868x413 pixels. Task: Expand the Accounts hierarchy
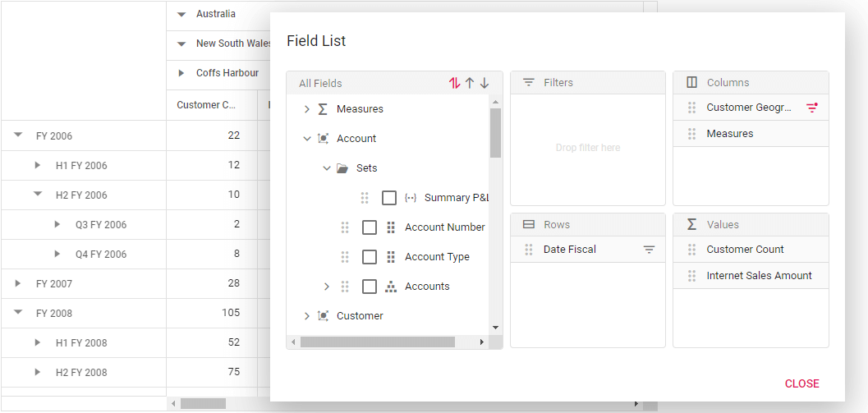click(327, 287)
